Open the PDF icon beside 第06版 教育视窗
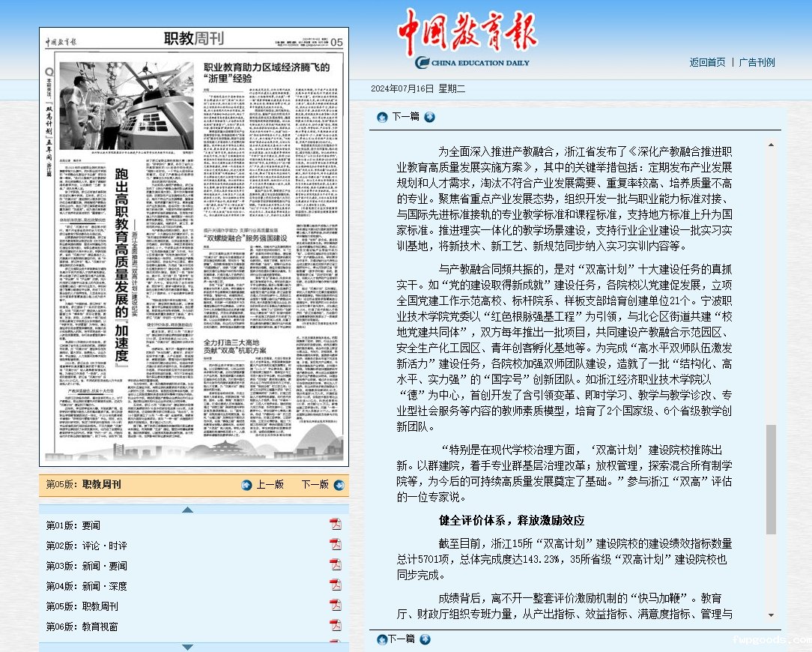This screenshot has height=652, width=812. point(336,625)
